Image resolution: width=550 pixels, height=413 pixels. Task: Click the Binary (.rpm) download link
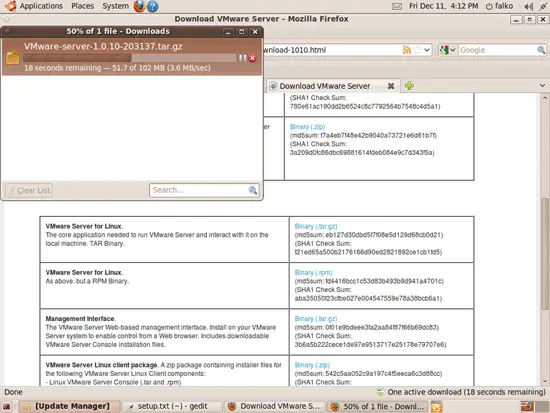point(313,273)
